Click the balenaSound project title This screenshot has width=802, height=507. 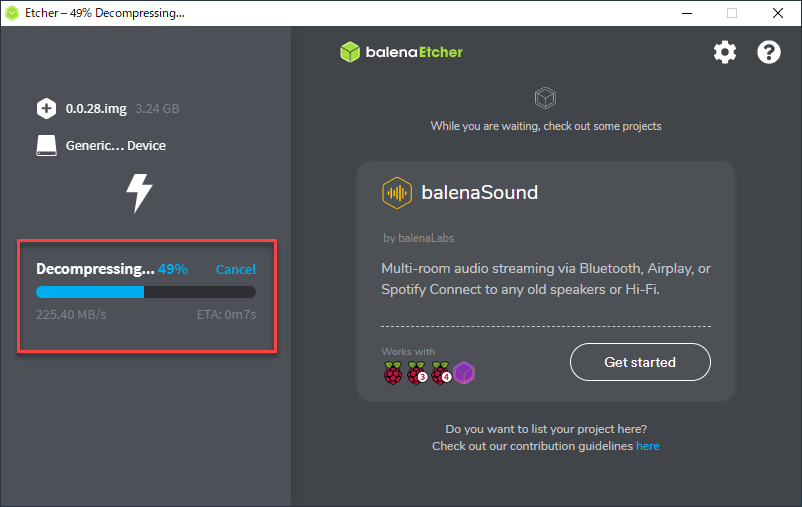coord(480,193)
